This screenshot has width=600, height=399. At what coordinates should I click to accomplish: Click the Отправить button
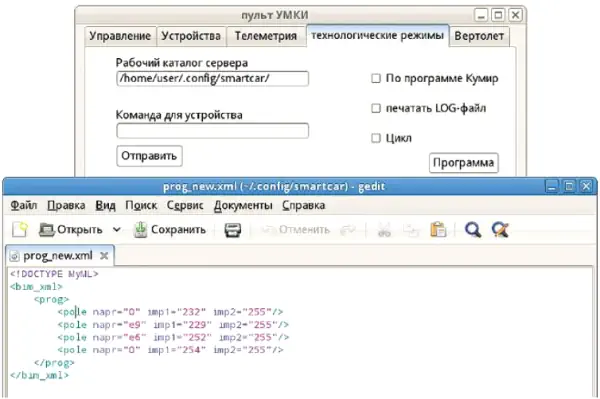[x=149, y=156]
